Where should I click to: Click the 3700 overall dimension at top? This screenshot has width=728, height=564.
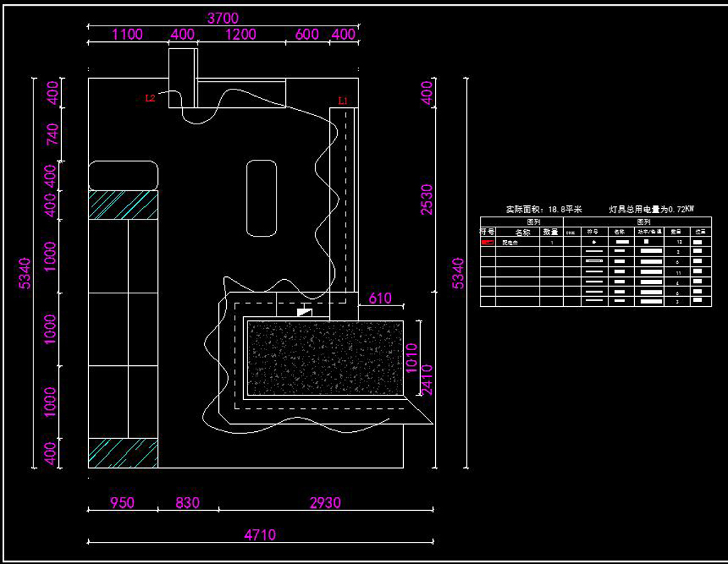click(223, 18)
